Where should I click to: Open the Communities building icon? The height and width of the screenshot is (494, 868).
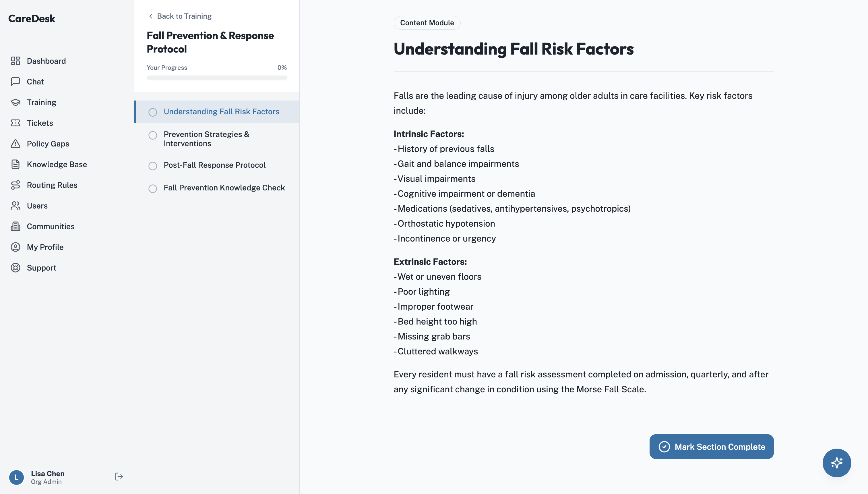(x=15, y=227)
